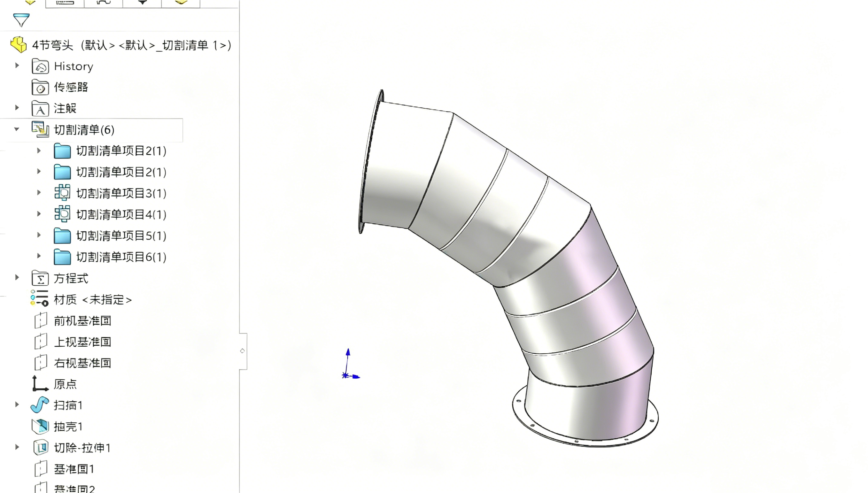
Task: Expand the 扫描1 sweep feature
Action: click(17, 404)
